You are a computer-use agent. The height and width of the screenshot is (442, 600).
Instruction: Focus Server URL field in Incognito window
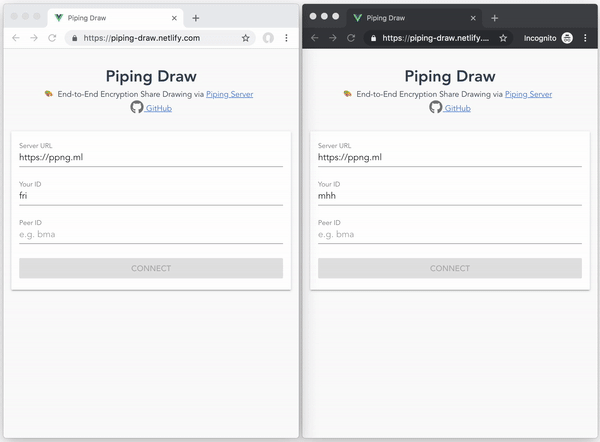(450, 157)
